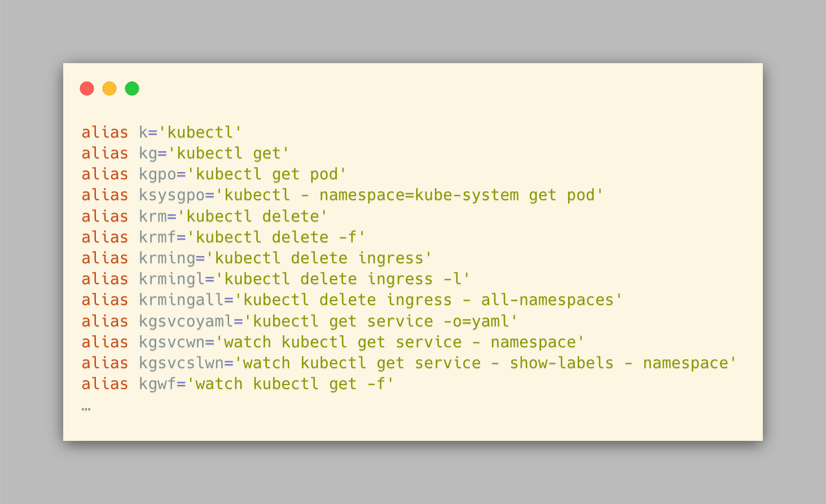Viewport: 826px width, 504px height.
Task: Click the yellow minimize window button
Action: 109,89
